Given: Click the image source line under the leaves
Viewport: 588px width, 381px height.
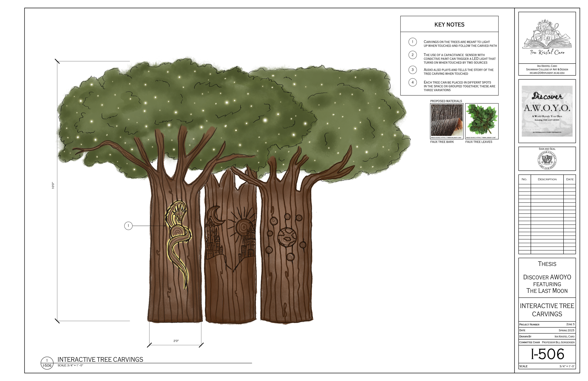Looking at the screenshot, I should [x=481, y=138].
